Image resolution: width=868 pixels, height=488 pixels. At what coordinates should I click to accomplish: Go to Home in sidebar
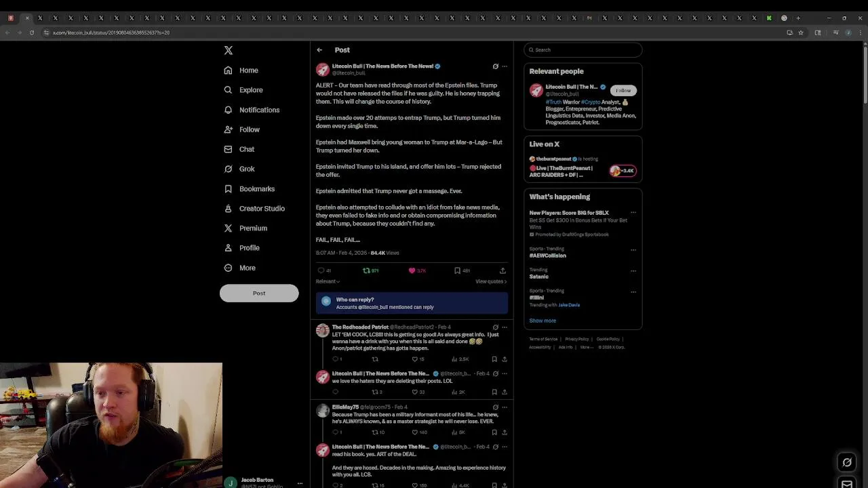point(241,70)
